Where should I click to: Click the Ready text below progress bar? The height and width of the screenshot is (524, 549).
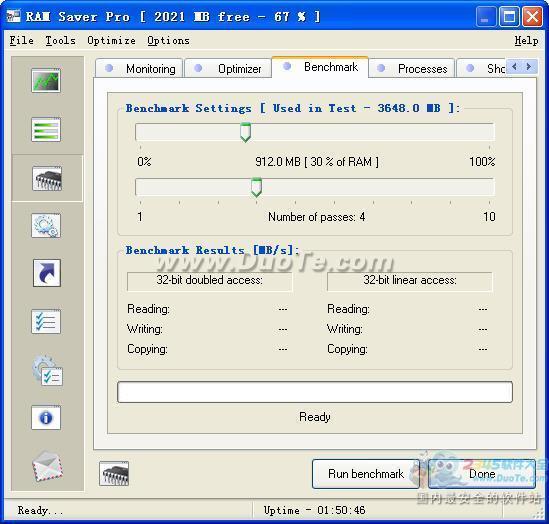click(314, 417)
